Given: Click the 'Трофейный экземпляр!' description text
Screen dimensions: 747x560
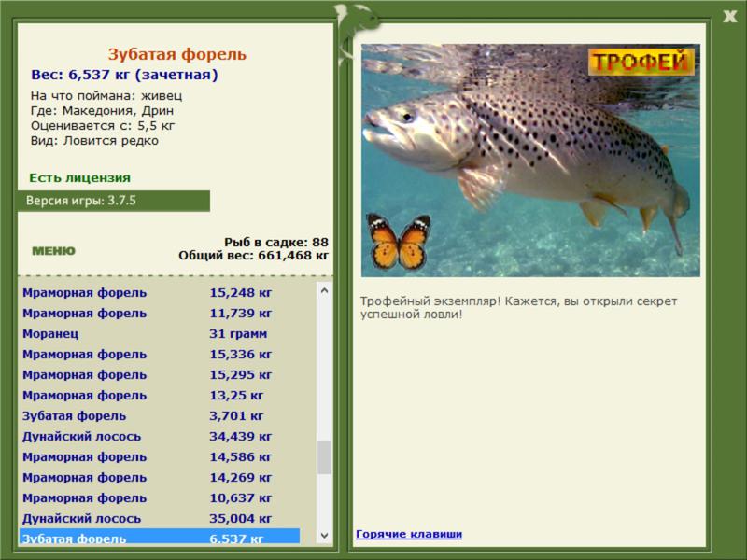Looking at the screenshot, I should pos(518,308).
